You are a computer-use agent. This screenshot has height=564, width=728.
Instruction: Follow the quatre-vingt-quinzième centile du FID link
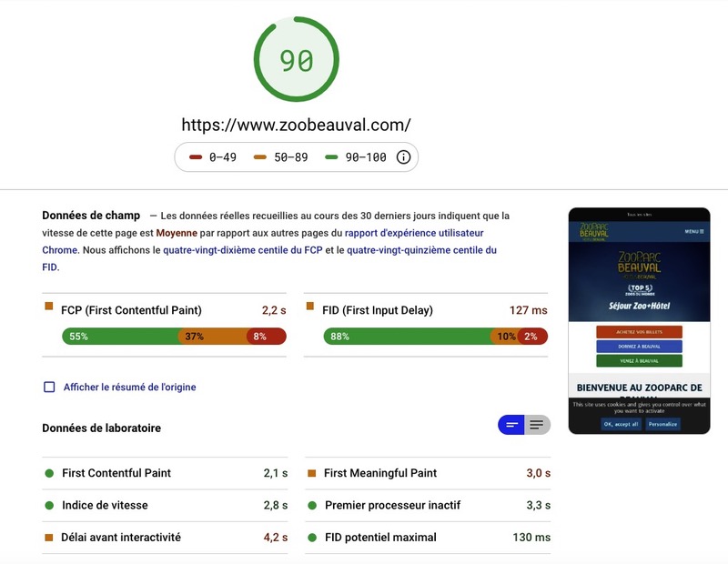tap(421, 250)
